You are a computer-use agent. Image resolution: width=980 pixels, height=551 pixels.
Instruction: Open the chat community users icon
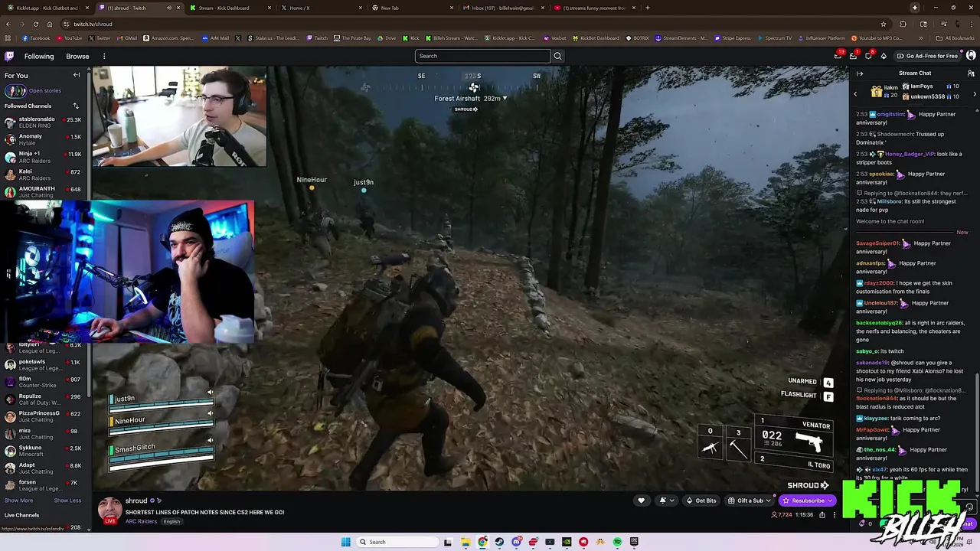pyautogui.click(x=971, y=73)
